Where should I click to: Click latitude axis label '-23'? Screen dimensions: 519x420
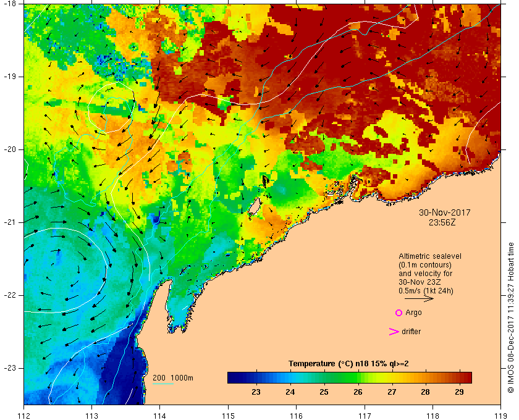(x=10, y=368)
